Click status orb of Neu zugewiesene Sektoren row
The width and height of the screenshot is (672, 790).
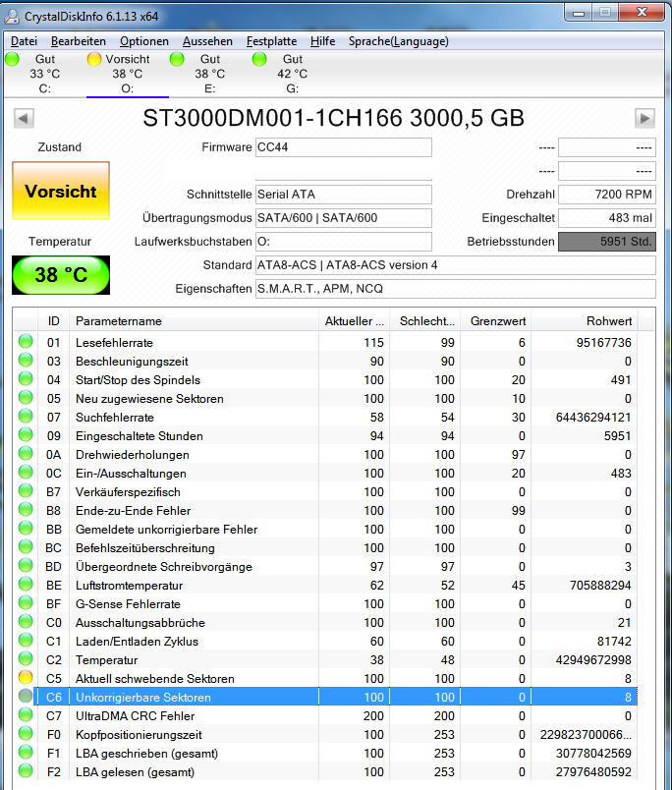tap(26, 398)
